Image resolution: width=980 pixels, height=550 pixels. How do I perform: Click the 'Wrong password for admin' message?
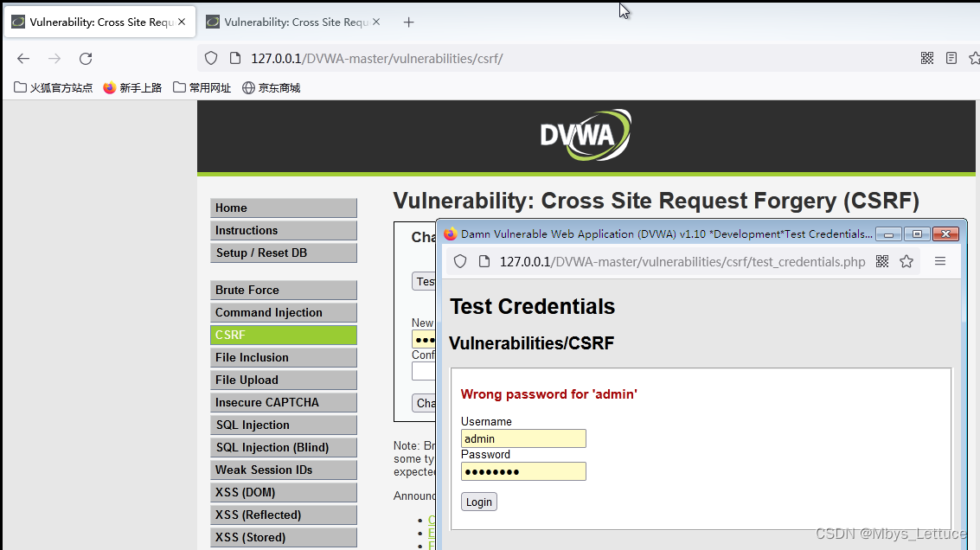click(x=548, y=394)
